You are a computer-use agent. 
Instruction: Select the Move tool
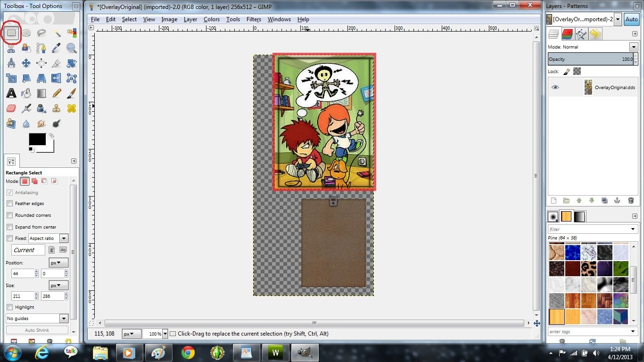(27, 63)
